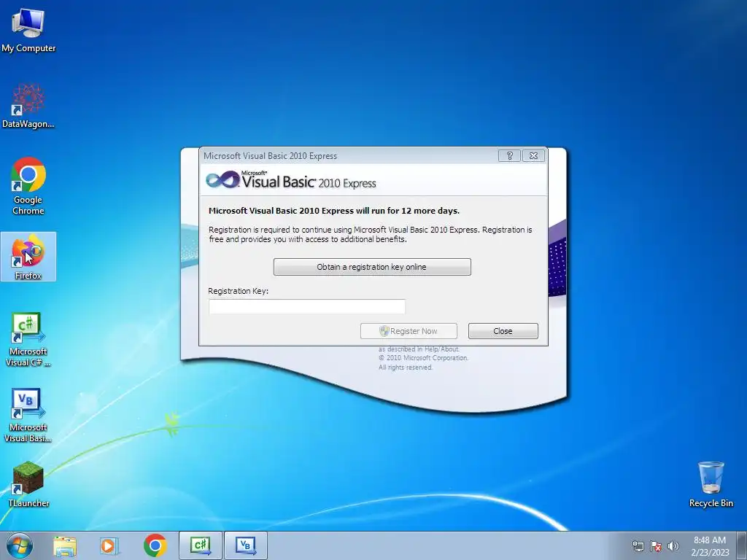
Task: Close the dialog with the title bar X
Action: (x=533, y=156)
